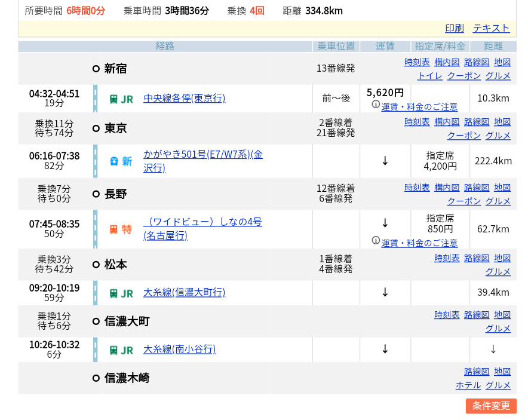Screen dimensions: 528x420
Task: Click トイレ link for 新宿
Action: tap(430, 76)
